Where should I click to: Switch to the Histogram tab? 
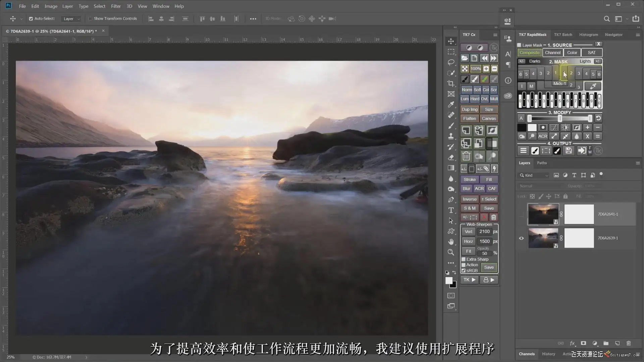tap(588, 35)
